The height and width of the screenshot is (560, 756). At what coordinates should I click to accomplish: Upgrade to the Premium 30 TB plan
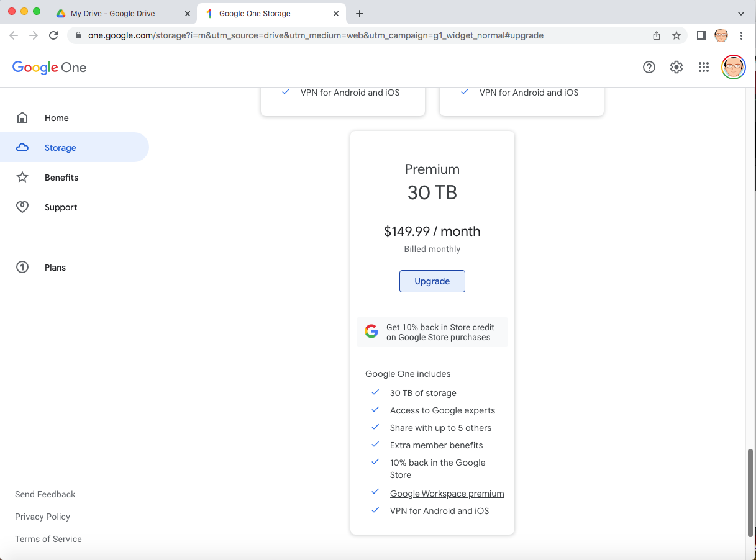(432, 281)
